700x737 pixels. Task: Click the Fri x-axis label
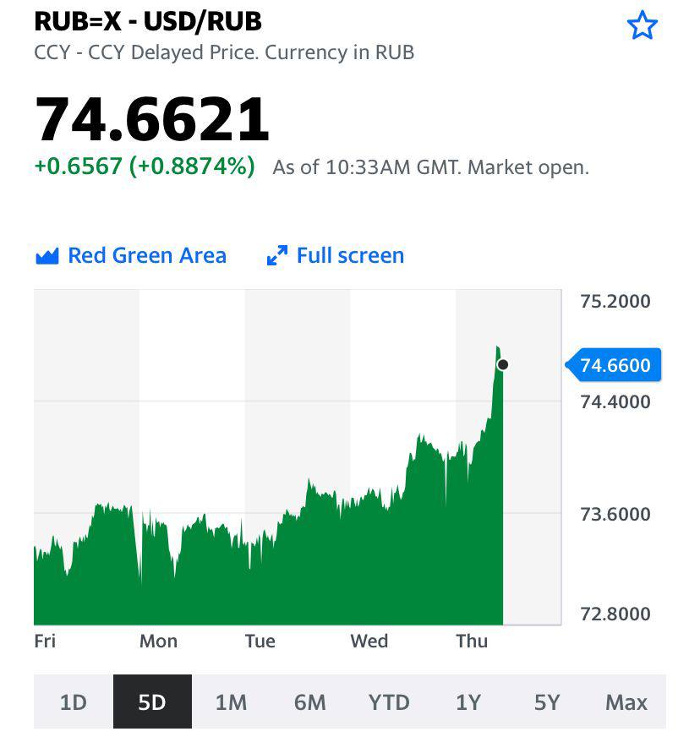coord(45,641)
